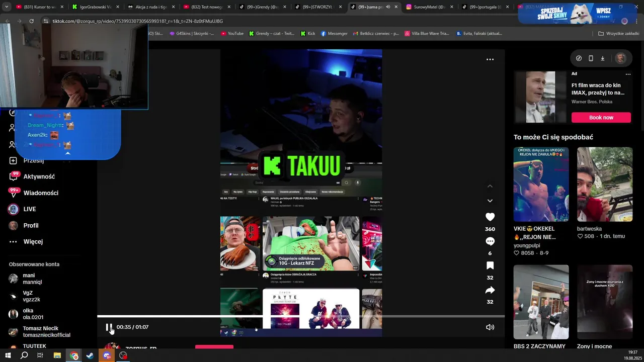
Task: Open comments via the speech bubble icon
Action: point(490,241)
